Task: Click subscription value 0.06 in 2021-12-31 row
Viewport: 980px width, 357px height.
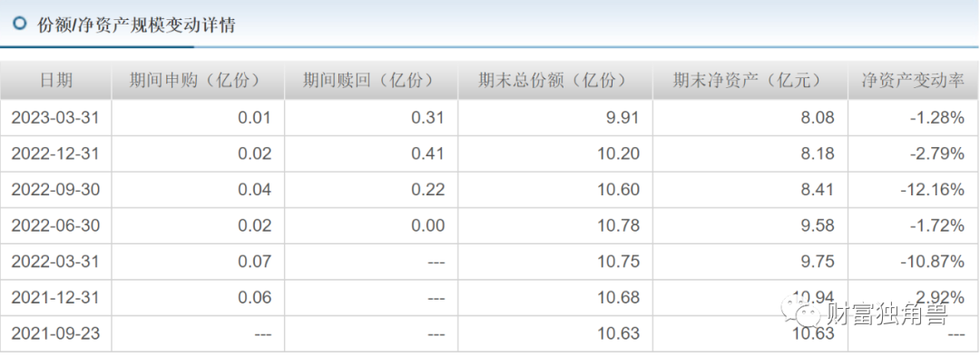Action: click(x=255, y=298)
